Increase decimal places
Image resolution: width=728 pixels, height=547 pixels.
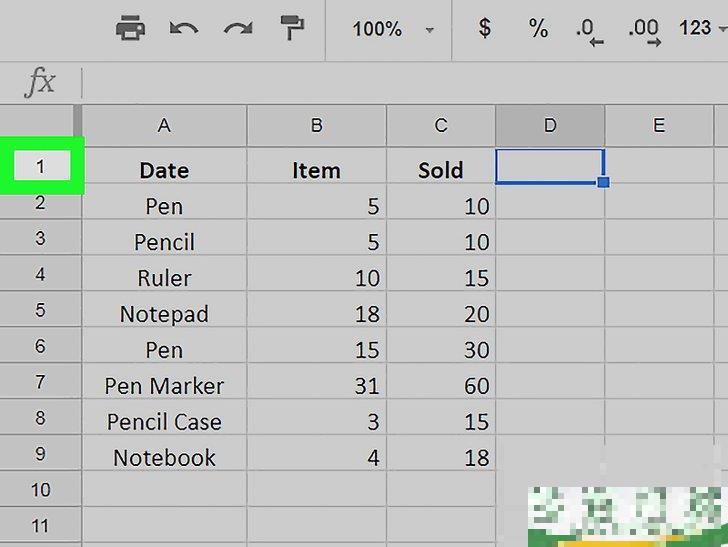point(644,30)
